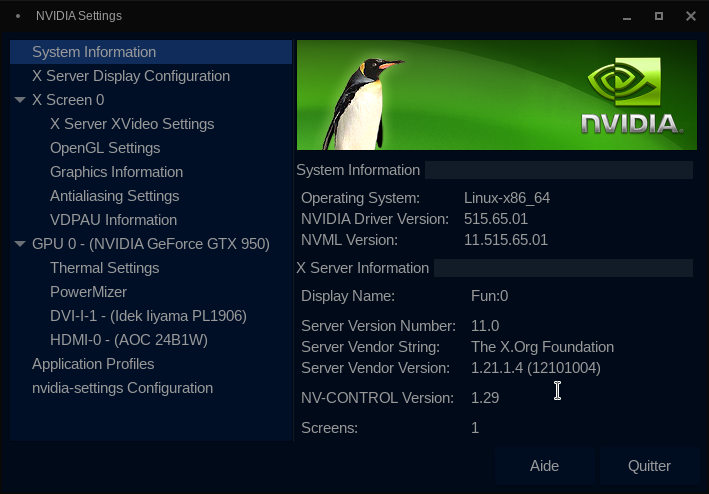709x494 pixels.
Task: Close the NVIDIA Settings window
Action: (x=690, y=16)
